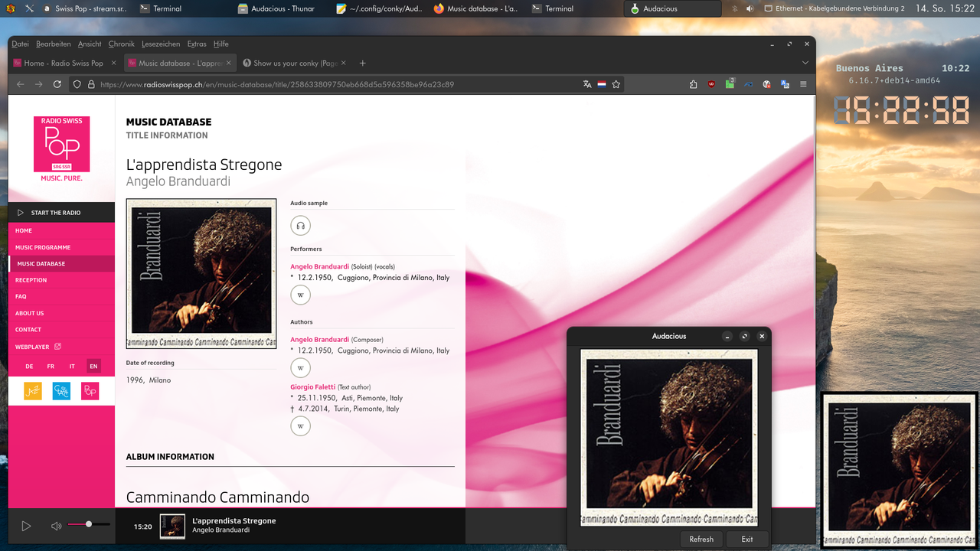
Task: Open Radio Swiss Classic channel icon
Action: tap(61, 390)
